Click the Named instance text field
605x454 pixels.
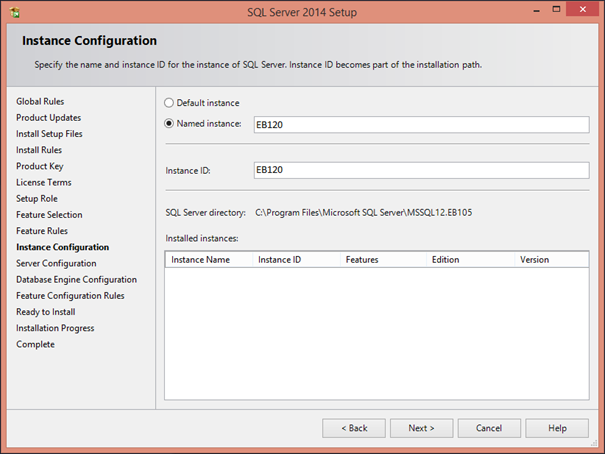pyautogui.click(x=421, y=125)
